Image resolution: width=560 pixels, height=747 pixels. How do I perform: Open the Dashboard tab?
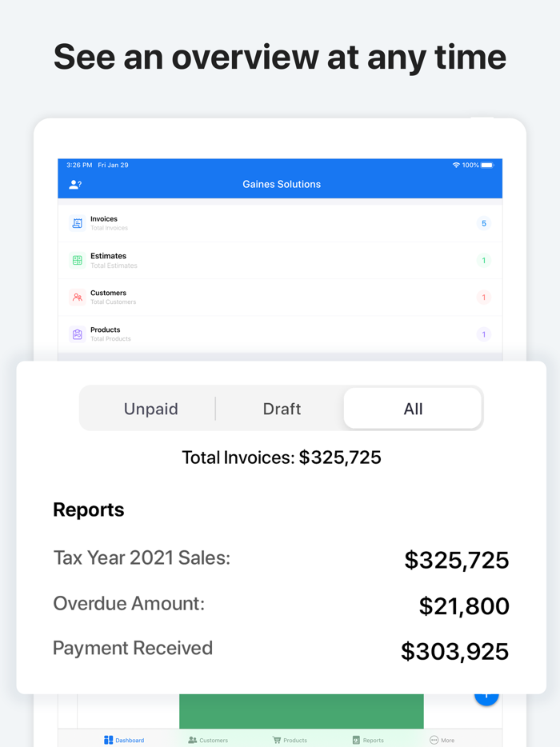124,740
